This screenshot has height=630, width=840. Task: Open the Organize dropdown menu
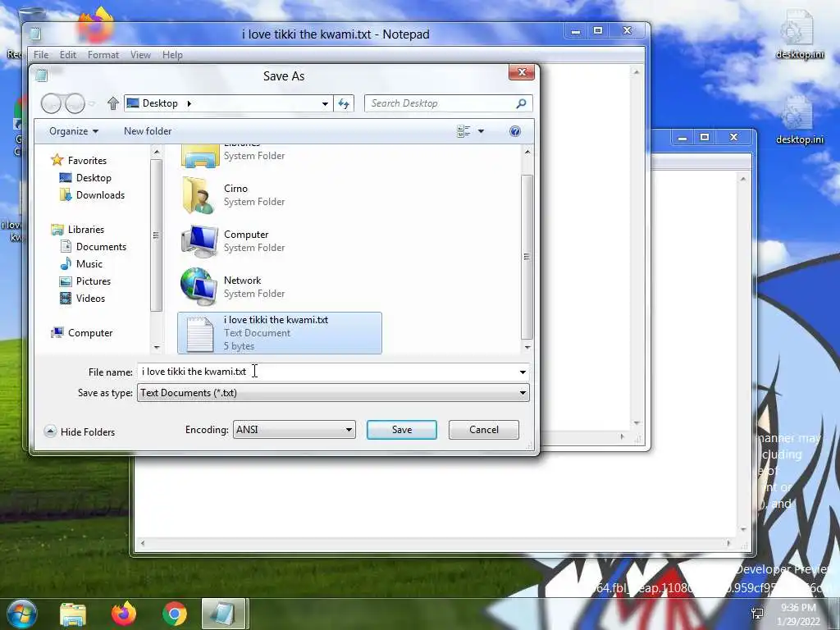(73, 131)
